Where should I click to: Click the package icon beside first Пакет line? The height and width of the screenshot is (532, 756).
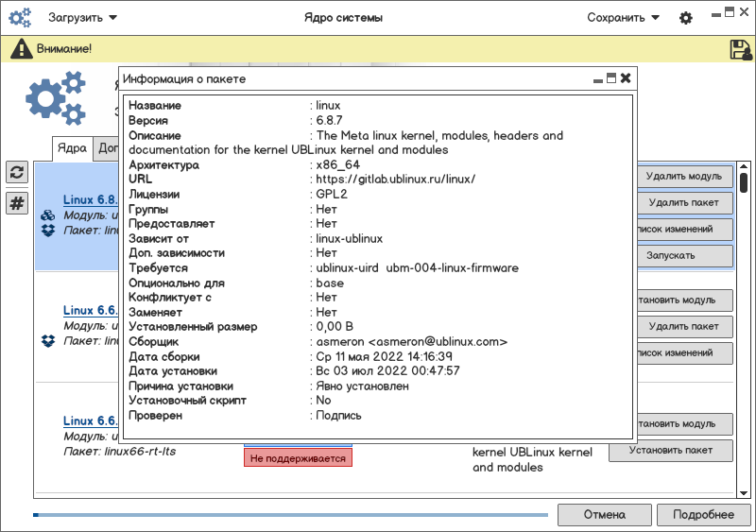(48, 231)
